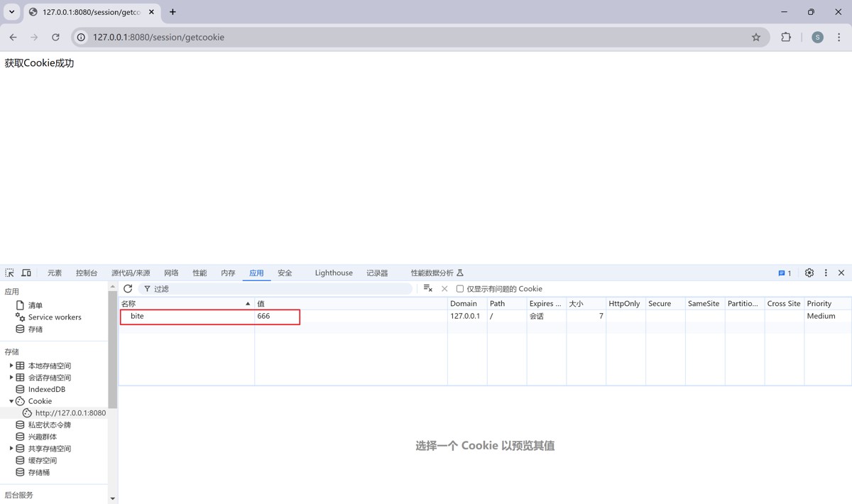Viewport: 852px width, 504px height.
Task: Sort by the SameSite column header
Action: point(705,303)
